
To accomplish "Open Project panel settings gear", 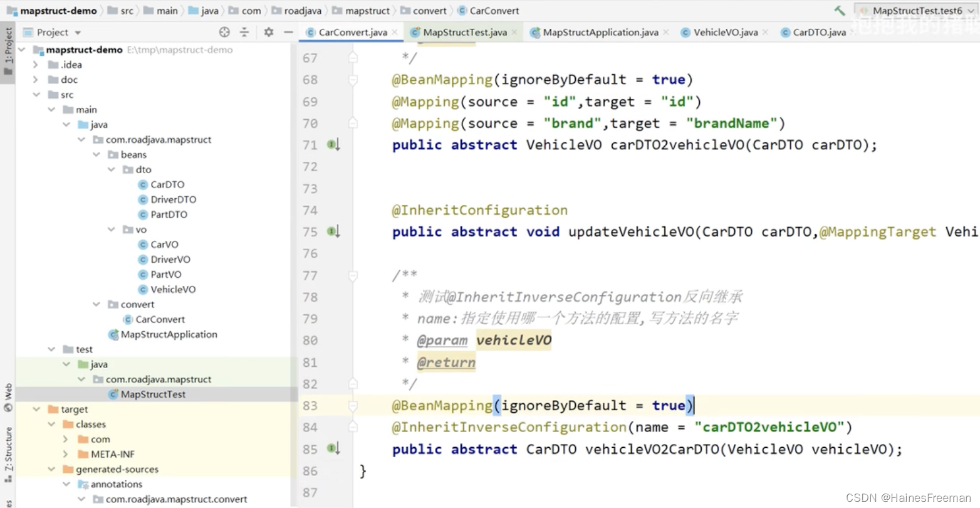I will (x=269, y=32).
